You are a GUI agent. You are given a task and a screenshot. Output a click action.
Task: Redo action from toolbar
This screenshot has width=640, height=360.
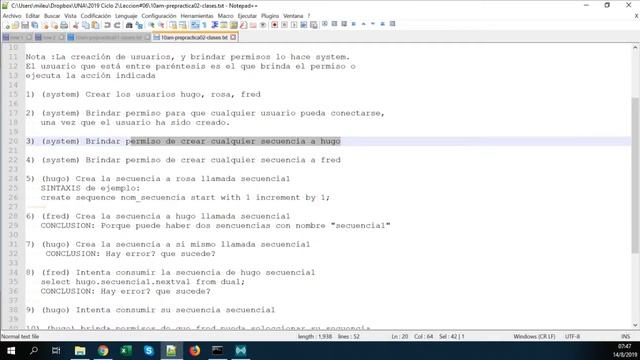coord(117,25)
